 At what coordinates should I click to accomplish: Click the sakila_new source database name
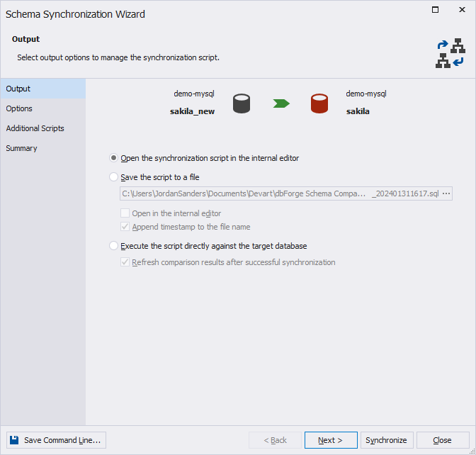(192, 111)
